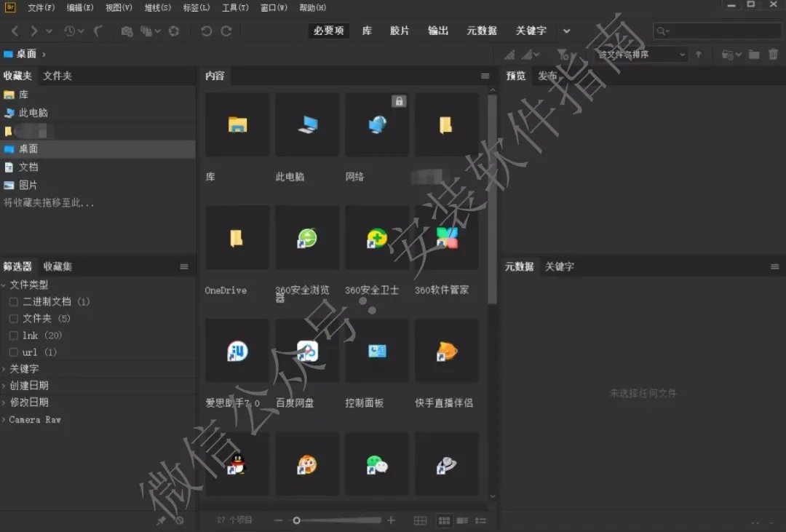Go back using the back arrow
This screenshot has width=786, height=532.
click(15, 31)
